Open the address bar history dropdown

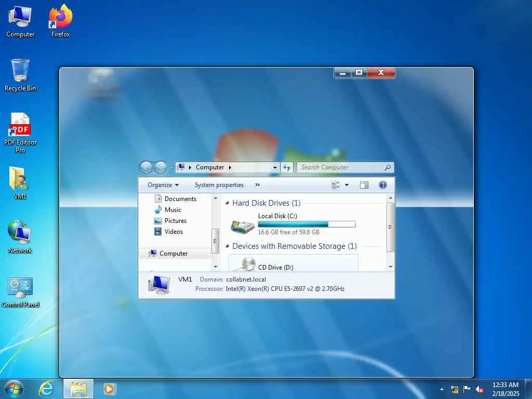(x=275, y=167)
